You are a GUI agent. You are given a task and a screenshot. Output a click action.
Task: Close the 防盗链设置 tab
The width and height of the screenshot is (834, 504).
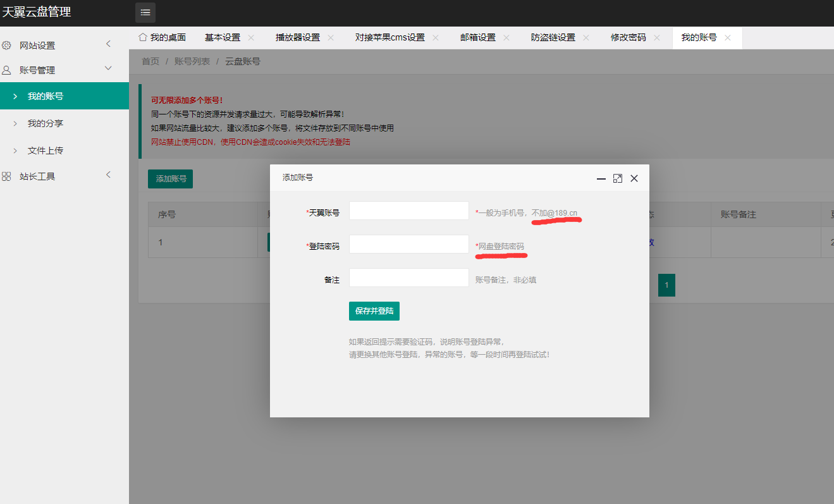pyautogui.click(x=586, y=37)
